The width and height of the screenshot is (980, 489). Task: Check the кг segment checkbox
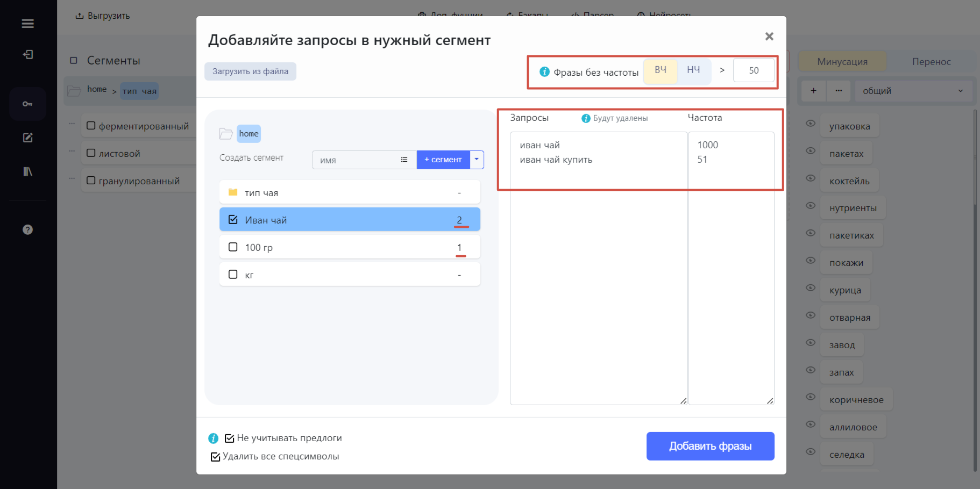click(x=233, y=274)
